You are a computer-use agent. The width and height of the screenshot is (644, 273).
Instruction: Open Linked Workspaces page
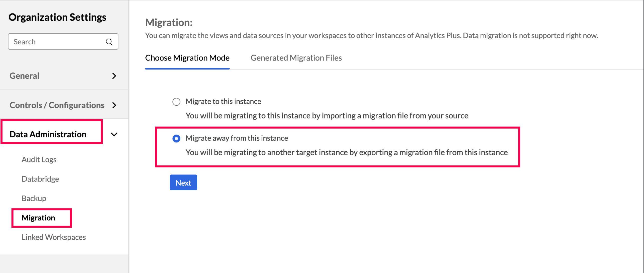click(x=54, y=237)
